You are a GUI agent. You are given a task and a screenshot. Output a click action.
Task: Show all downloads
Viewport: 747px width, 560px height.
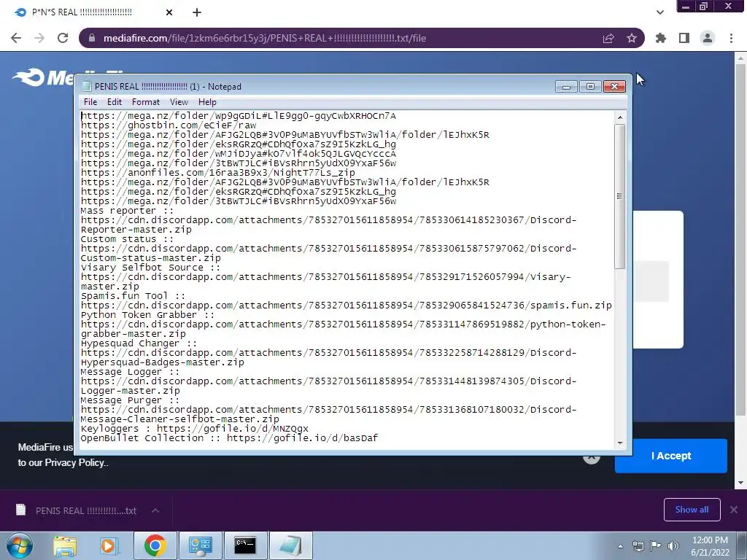(692, 510)
